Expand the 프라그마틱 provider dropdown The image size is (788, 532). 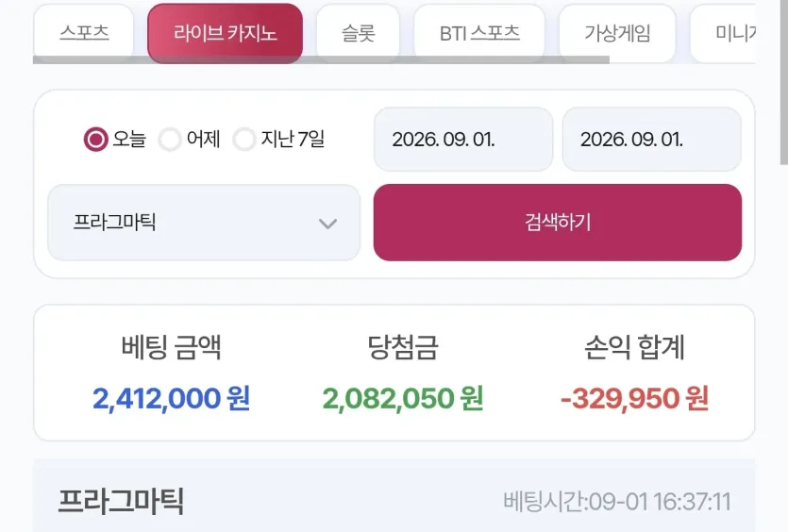pyautogui.click(x=204, y=222)
